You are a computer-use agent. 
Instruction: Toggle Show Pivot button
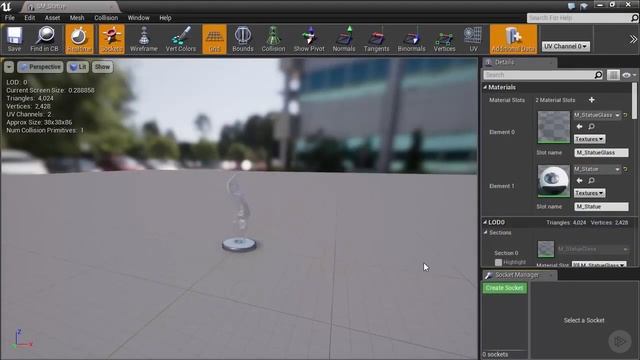pyautogui.click(x=309, y=39)
